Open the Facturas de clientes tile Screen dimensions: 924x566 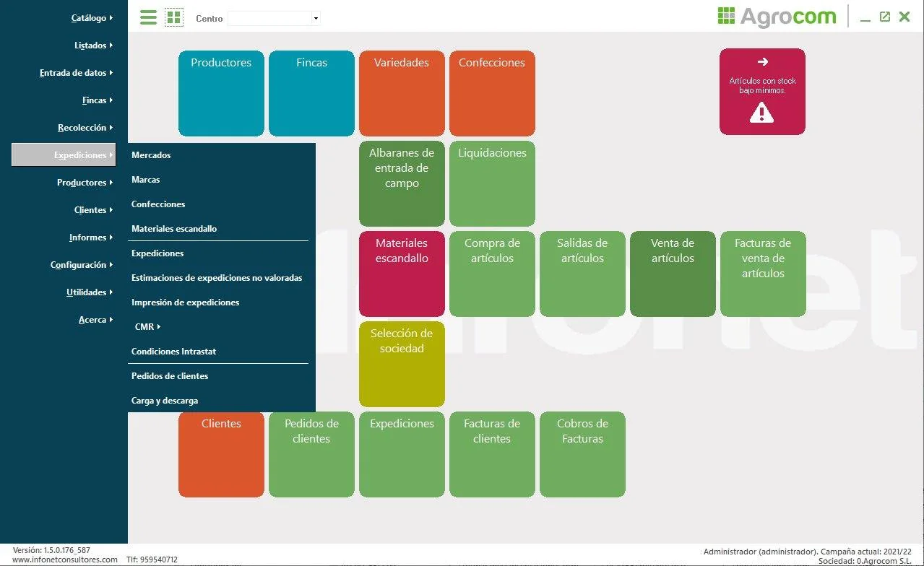pos(492,454)
